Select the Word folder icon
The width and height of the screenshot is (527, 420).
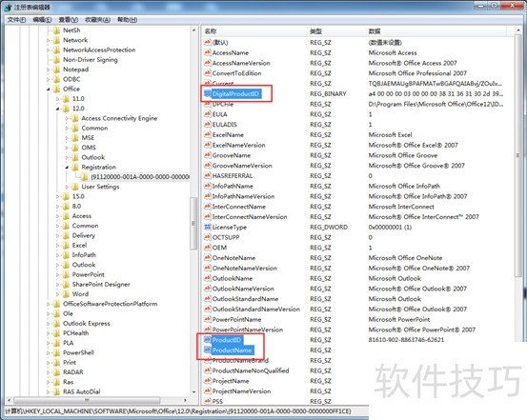(66, 294)
